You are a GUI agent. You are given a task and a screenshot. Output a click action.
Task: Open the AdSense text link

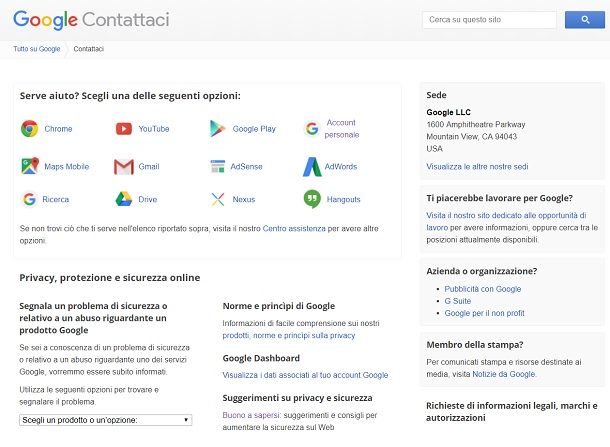[x=246, y=167]
